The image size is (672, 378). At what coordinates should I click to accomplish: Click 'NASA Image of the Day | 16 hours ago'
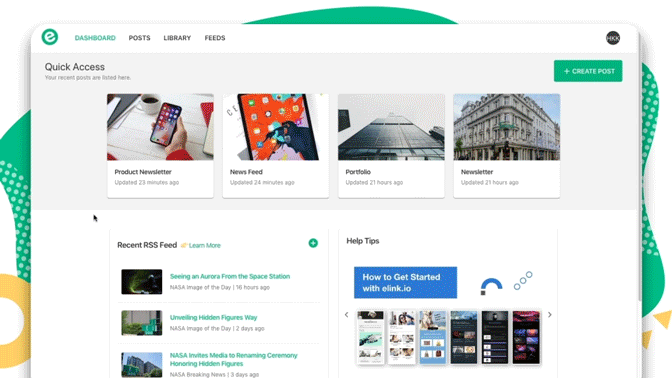tap(219, 288)
